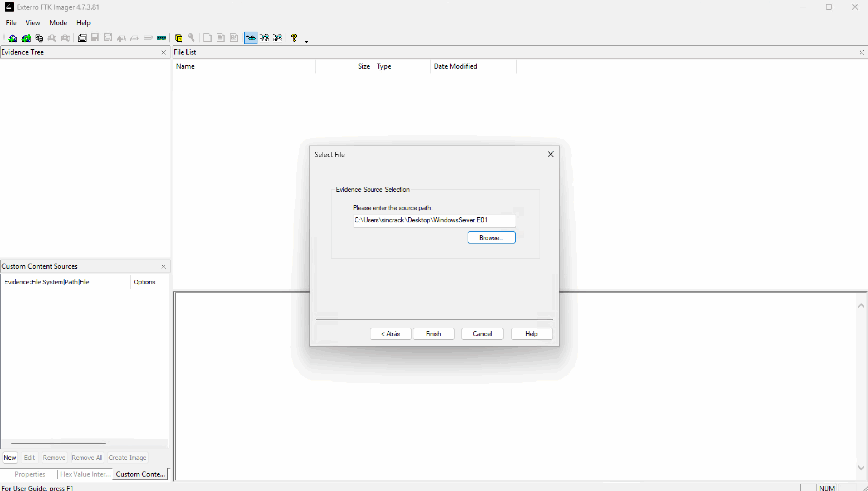Click Help button in Select File dialog
The height and width of the screenshot is (491, 868).
532,334
